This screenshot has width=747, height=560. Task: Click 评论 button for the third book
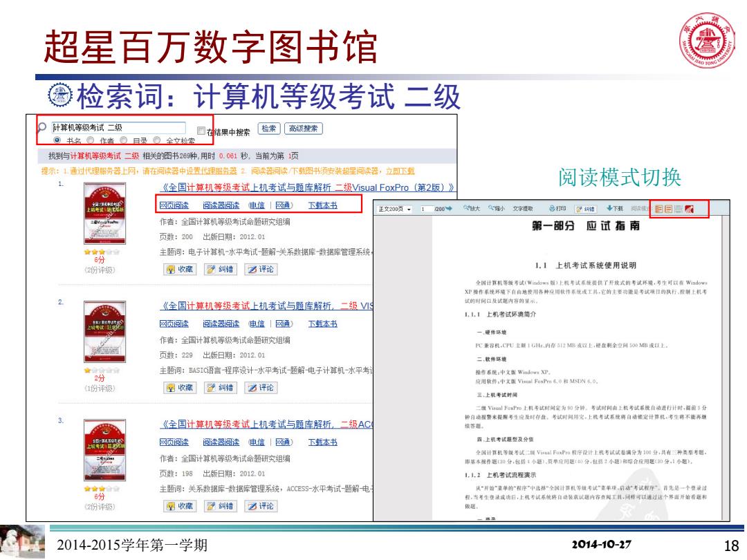tap(261, 506)
